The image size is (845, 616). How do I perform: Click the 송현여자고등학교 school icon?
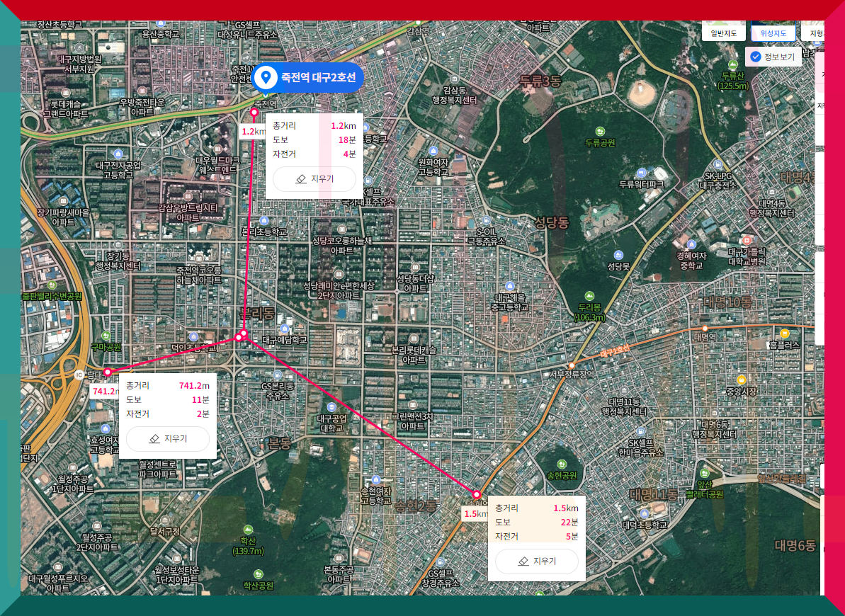click(376, 480)
